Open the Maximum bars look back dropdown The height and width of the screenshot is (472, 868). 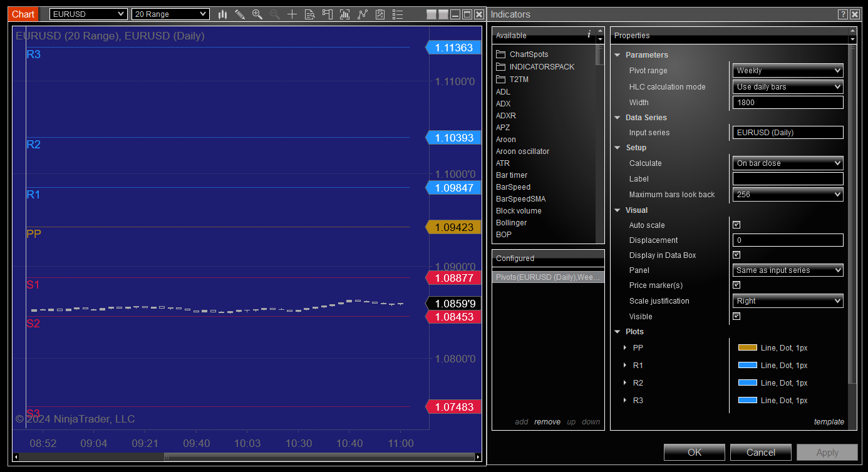point(788,195)
